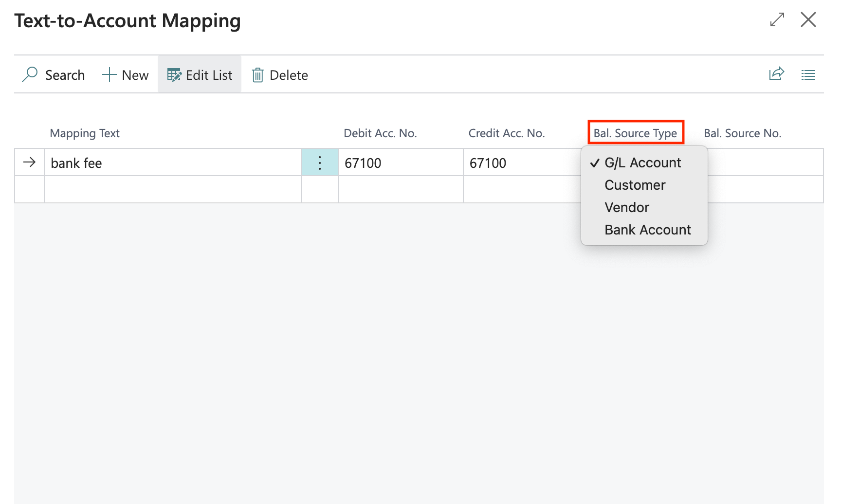Edit the bank fee Mapping Text field
The image size is (841, 504).
(x=173, y=162)
